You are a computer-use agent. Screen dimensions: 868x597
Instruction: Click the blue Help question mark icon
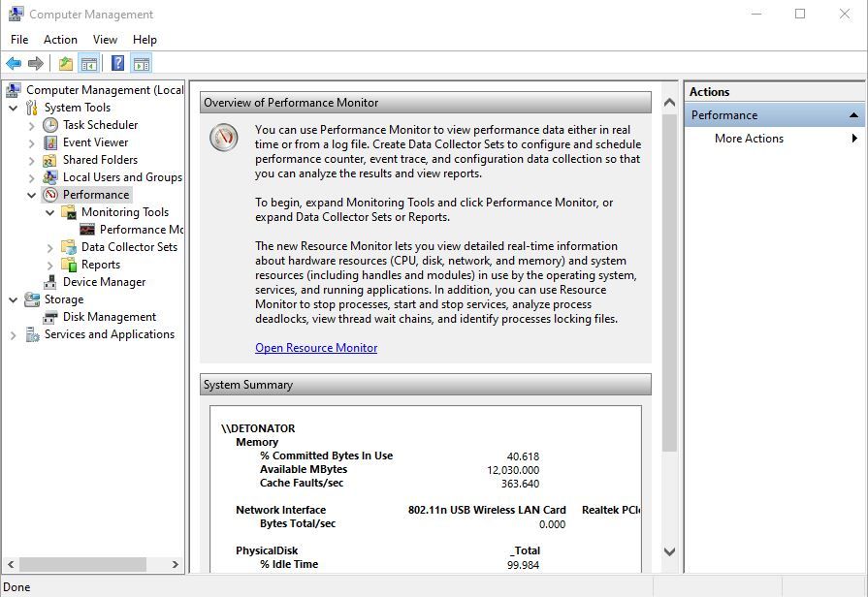click(118, 64)
